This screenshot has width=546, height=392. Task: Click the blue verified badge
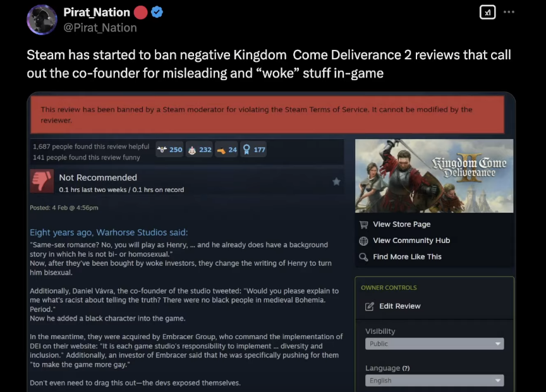pos(157,12)
